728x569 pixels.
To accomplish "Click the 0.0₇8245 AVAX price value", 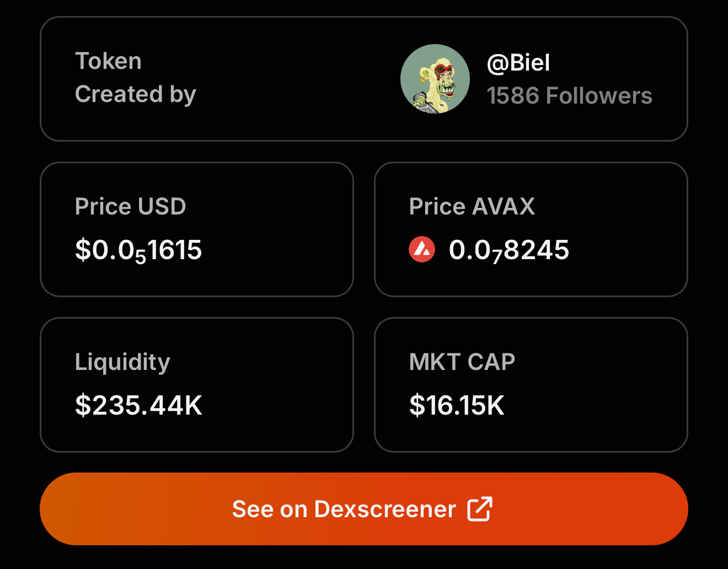I will click(508, 250).
